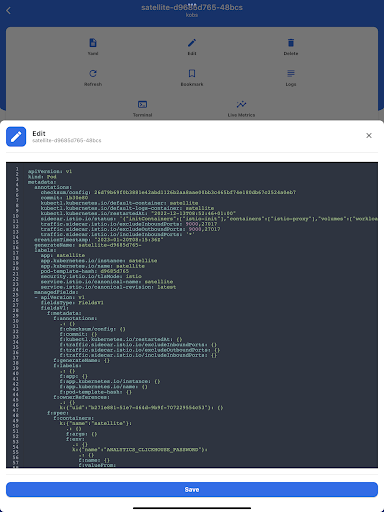The height and width of the screenshot is (512, 384).
Task: Tap the Delete trash icon
Action: tap(291, 43)
